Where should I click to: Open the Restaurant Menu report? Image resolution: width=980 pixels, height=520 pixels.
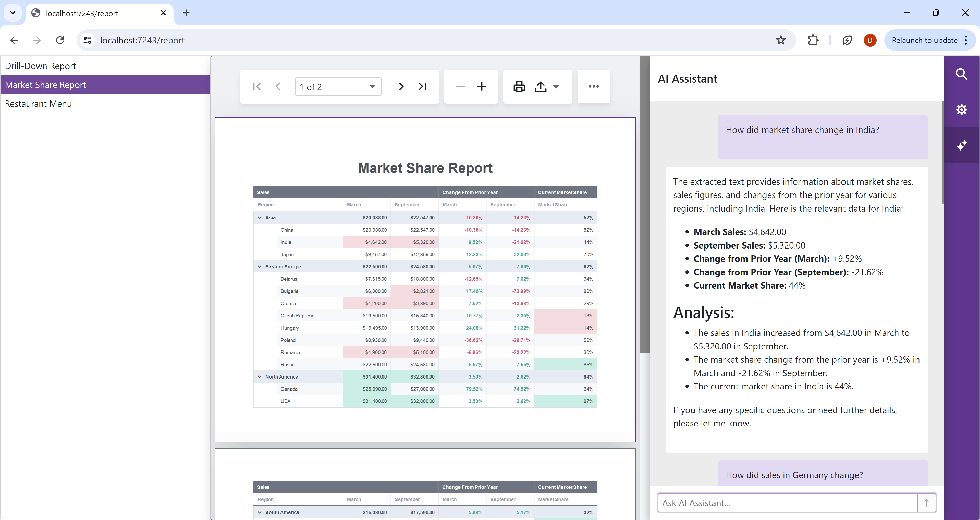click(x=38, y=104)
